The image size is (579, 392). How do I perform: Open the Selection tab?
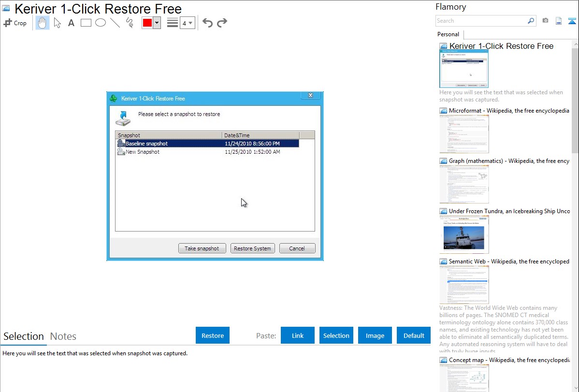click(x=24, y=336)
